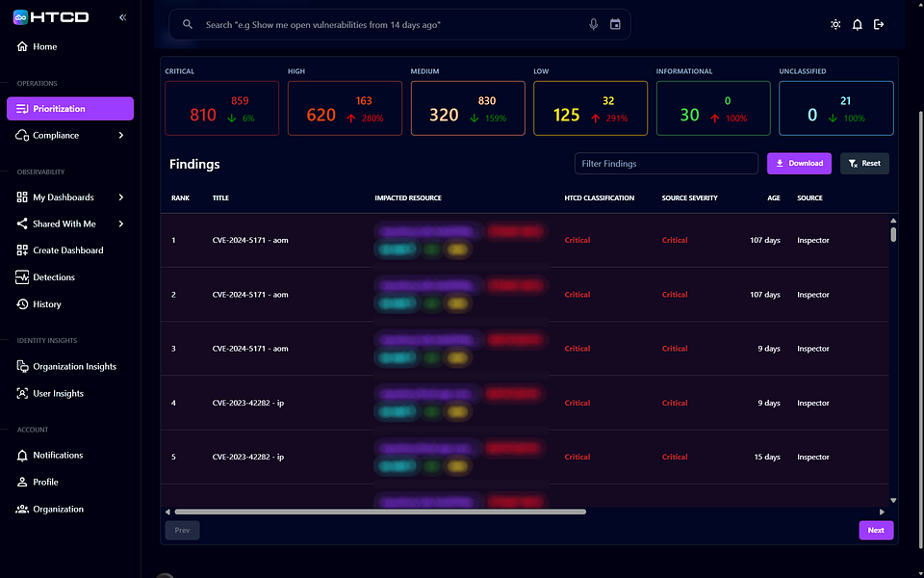The image size is (924, 578).
Task: Open the calendar icon in the search bar
Action: point(615,24)
